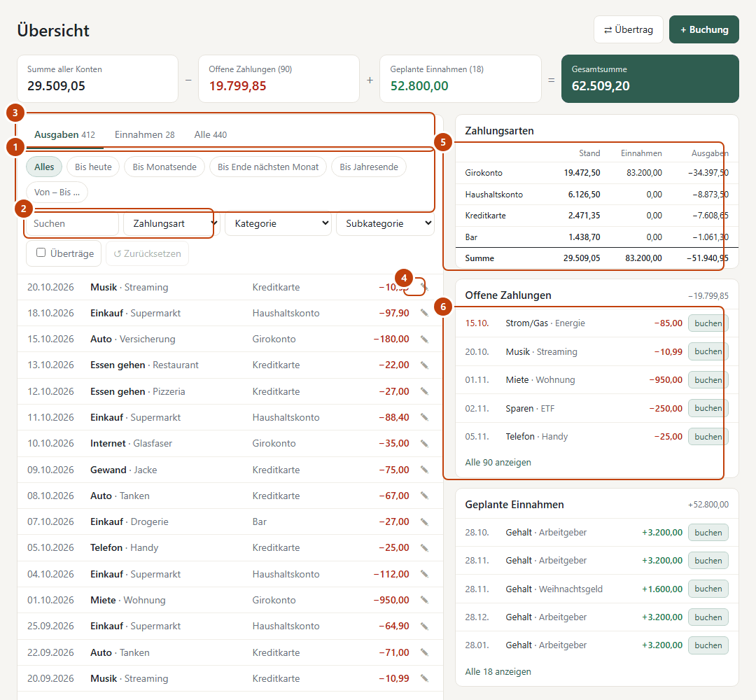Edit the Internet Glasfaser booking
The image size is (756, 700).
(x=424, y=443)
